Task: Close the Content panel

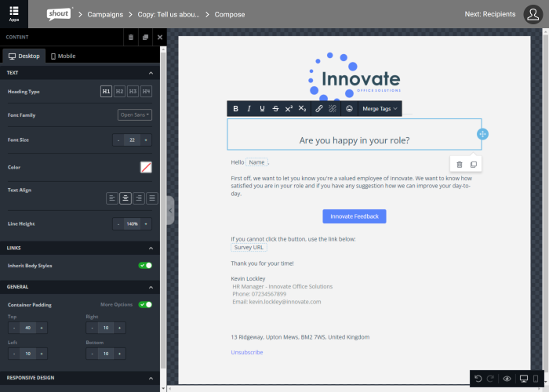Action: [160, 37]
